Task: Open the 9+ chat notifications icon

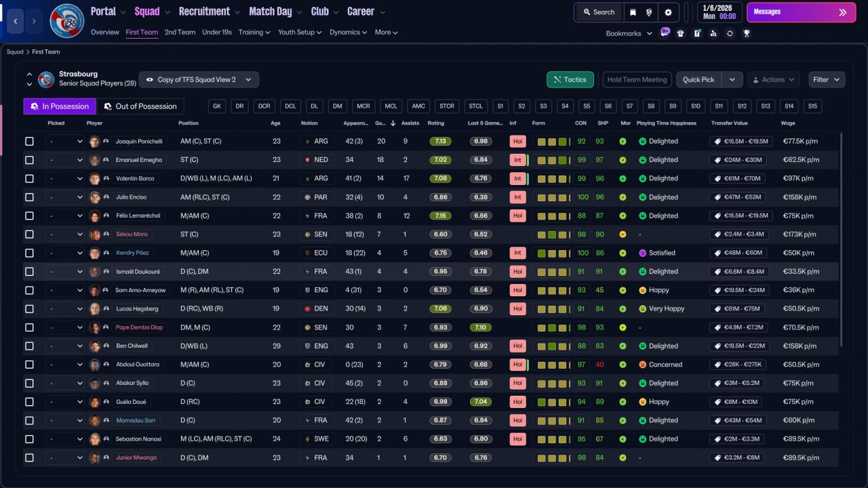Action: pyautogui.click(x=665, y=33)
